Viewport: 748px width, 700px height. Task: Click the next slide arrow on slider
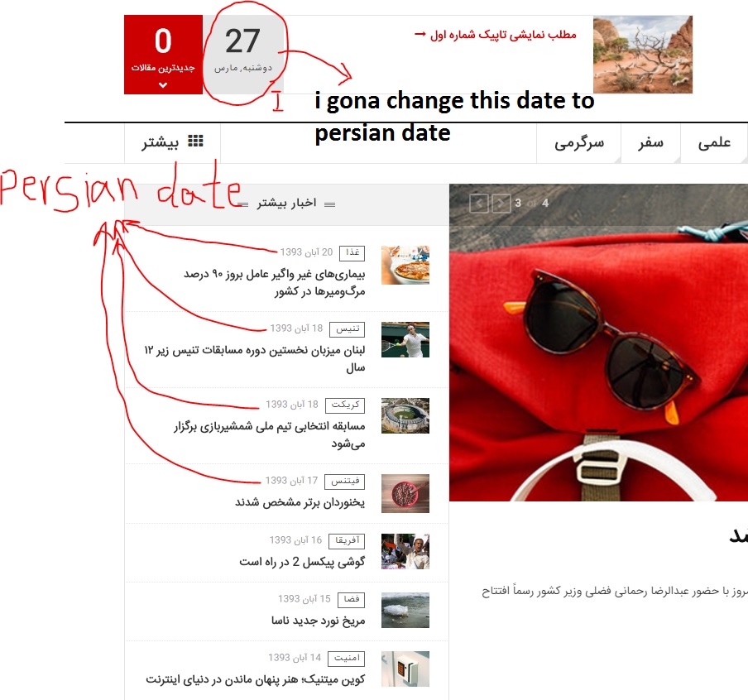tap(501, 204)
